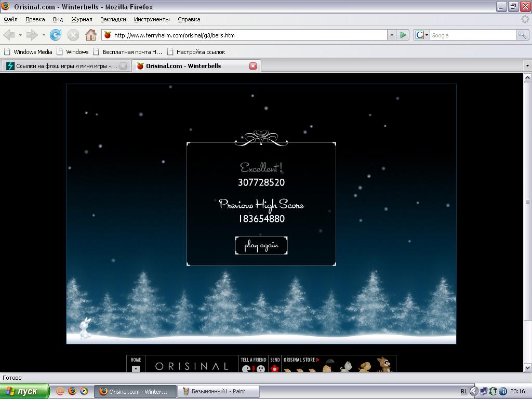Image resolution: width=532 pixels, height=399 pixels.
Task: Click the Forward navigation arrow
Action: click(32, 35)
